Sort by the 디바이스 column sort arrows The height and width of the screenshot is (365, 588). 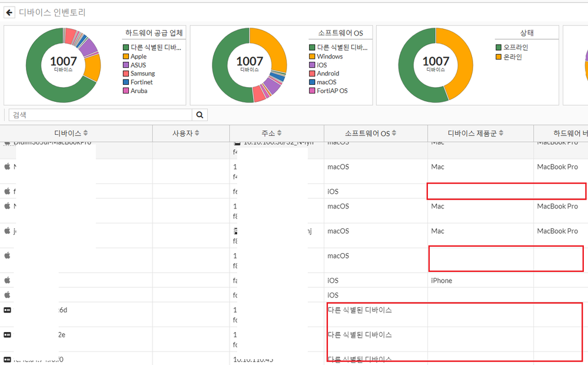[85, 133]
